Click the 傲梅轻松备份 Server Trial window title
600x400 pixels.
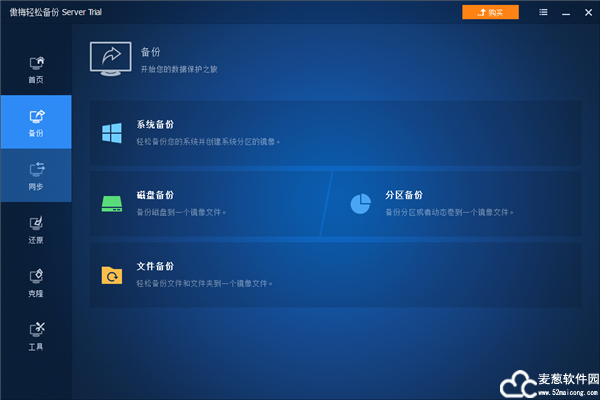(55, 12)
